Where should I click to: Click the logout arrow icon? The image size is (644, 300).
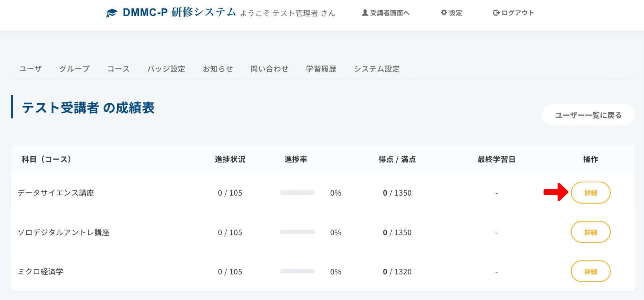pyautogui.click(x=496, y=13)
